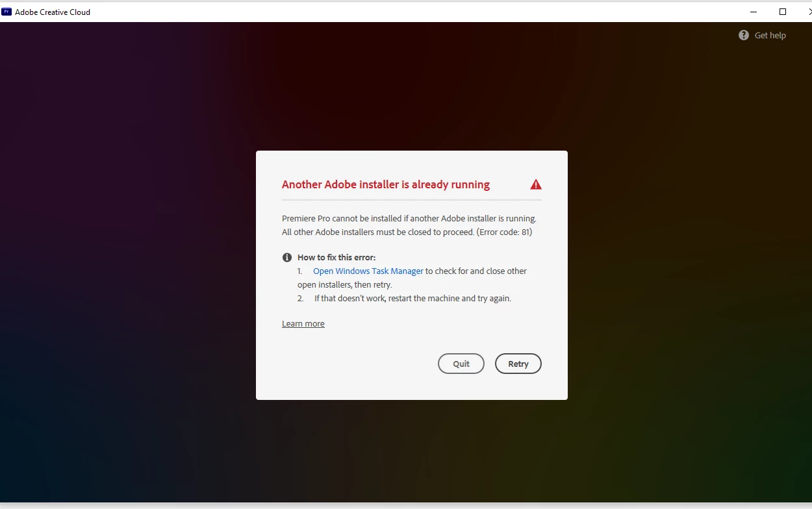Viewport: 812px width, 509px height.
Task: Select the error heading 'Another Adobe installer is already running'
Action: 386,184
